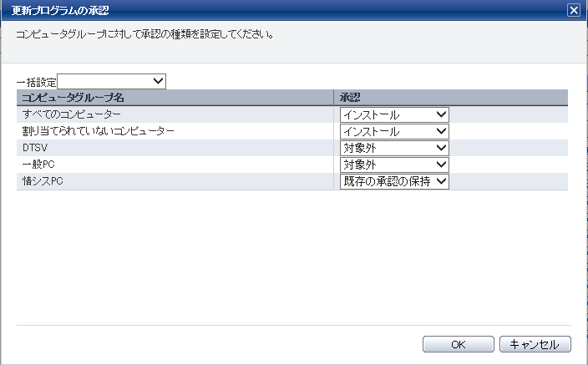The height and width of the screenshot is (365, 588).
Task: Select the 情シスPC group name
Action: coord(43,181)
